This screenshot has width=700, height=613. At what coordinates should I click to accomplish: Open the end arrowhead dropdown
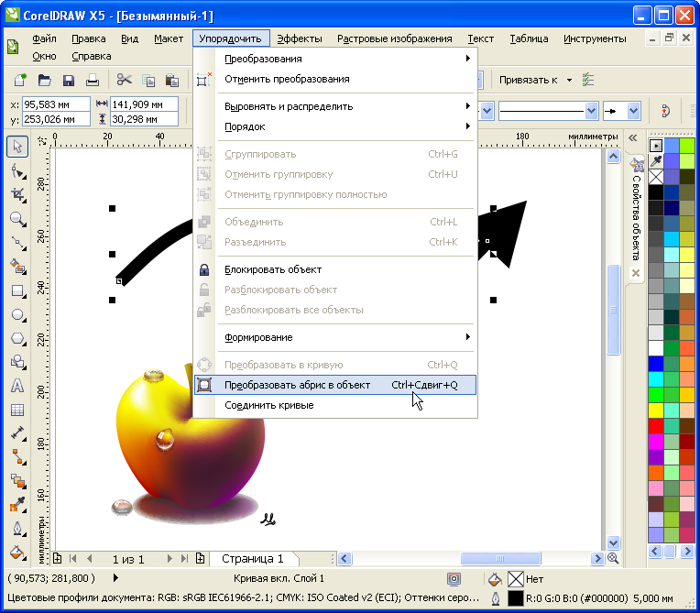[633, 111]
